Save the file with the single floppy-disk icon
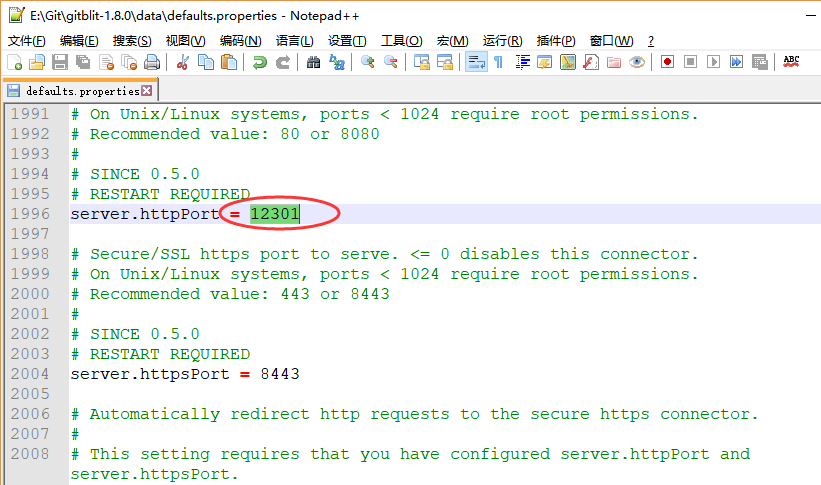 (60, 62)
